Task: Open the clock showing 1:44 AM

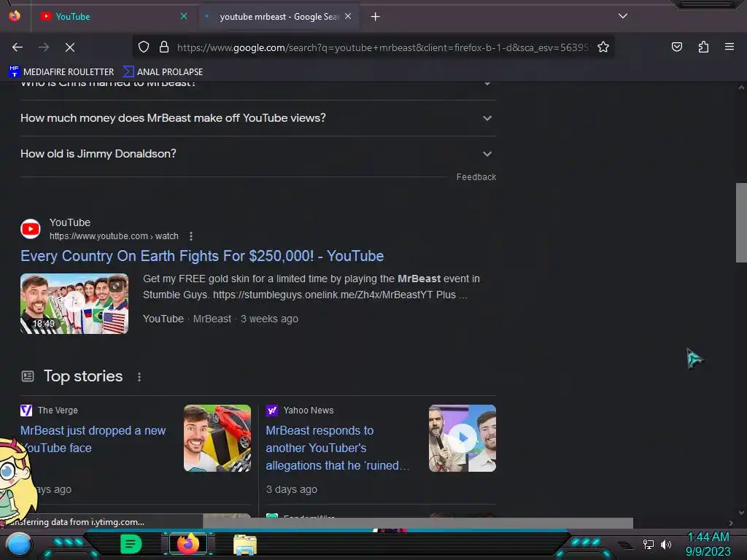Action: 708,544
